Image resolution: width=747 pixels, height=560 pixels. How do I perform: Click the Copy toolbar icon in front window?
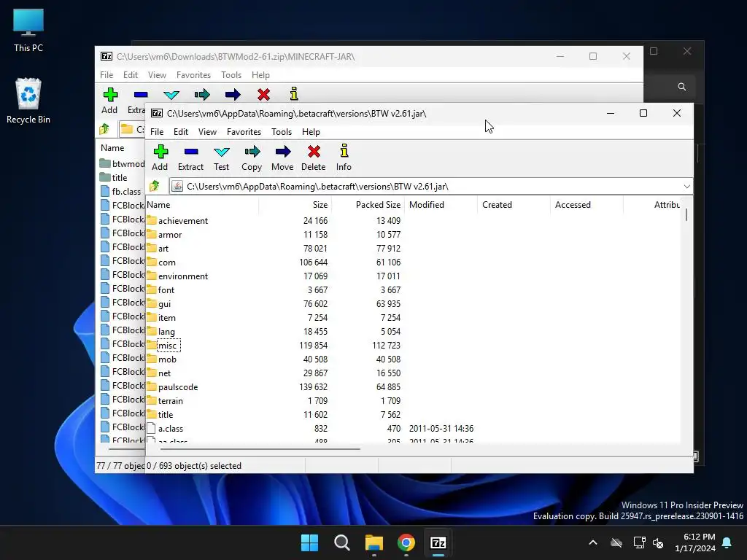pos(252,152)
